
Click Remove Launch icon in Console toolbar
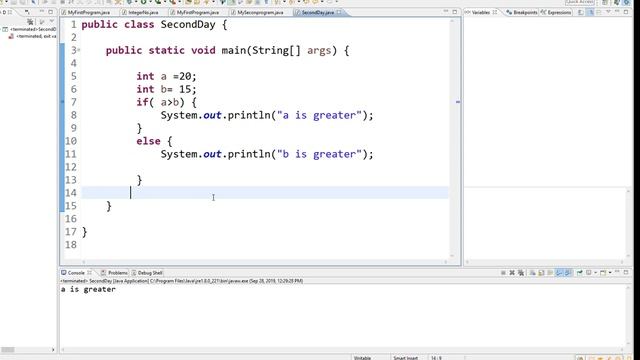pos(512,273)
